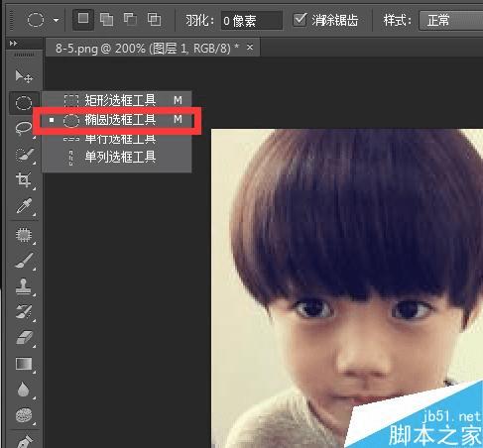
Task: Select the Elliptical Marquee tool in toolbar
Action: 24,103
